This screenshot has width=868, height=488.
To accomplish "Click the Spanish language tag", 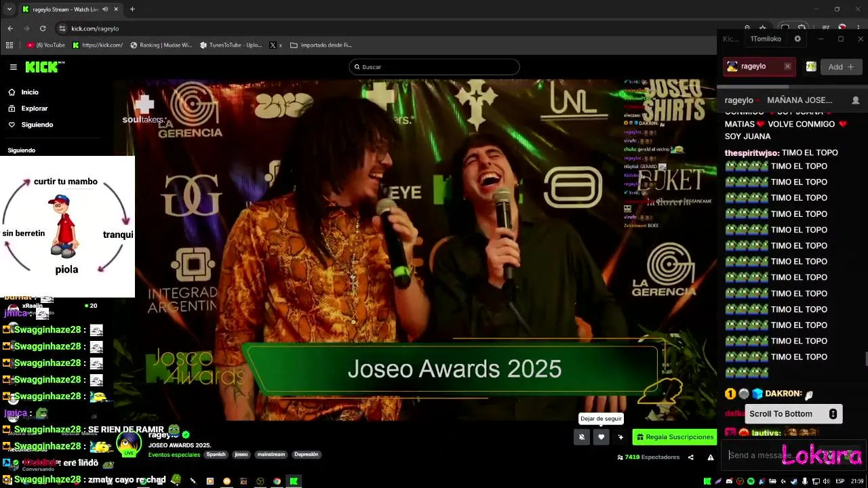I will [x=216, y=455].
